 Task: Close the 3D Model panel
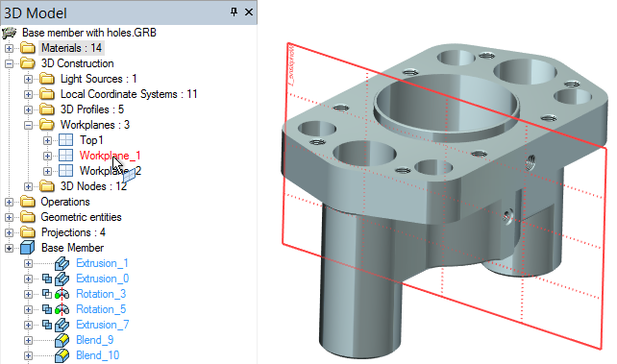point(249,12)
